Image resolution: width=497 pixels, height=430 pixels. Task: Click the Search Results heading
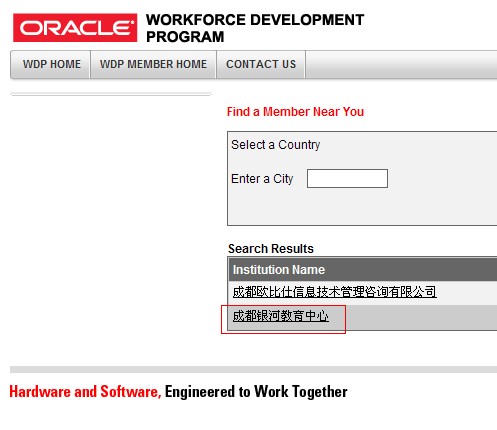[x=271, y=249]
